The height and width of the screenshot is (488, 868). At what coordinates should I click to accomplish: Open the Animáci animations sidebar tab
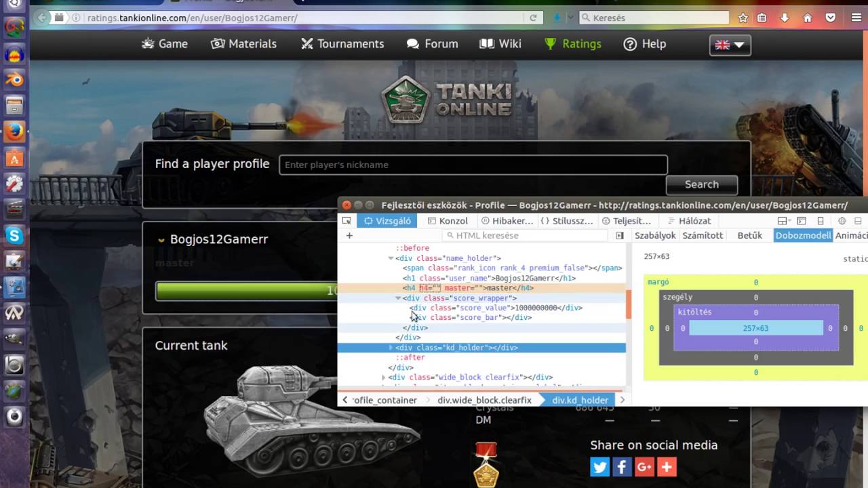(x=852, y=236)
